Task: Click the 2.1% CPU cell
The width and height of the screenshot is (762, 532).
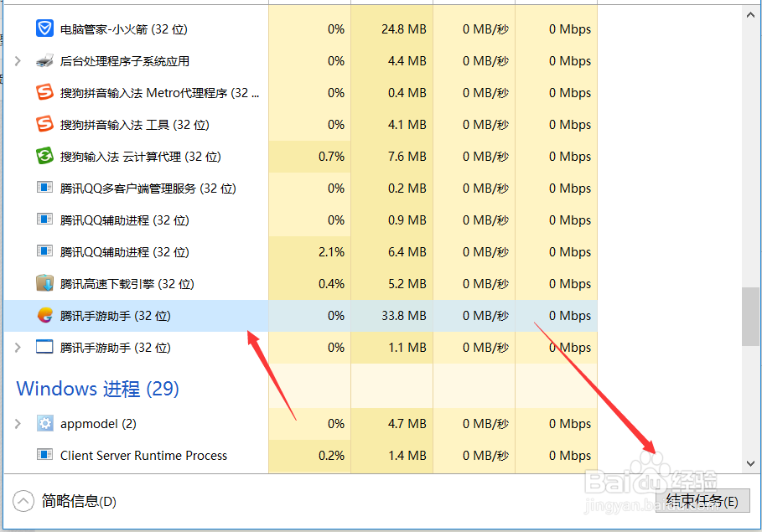Action: pyautogui.click(x=309, y=252)
